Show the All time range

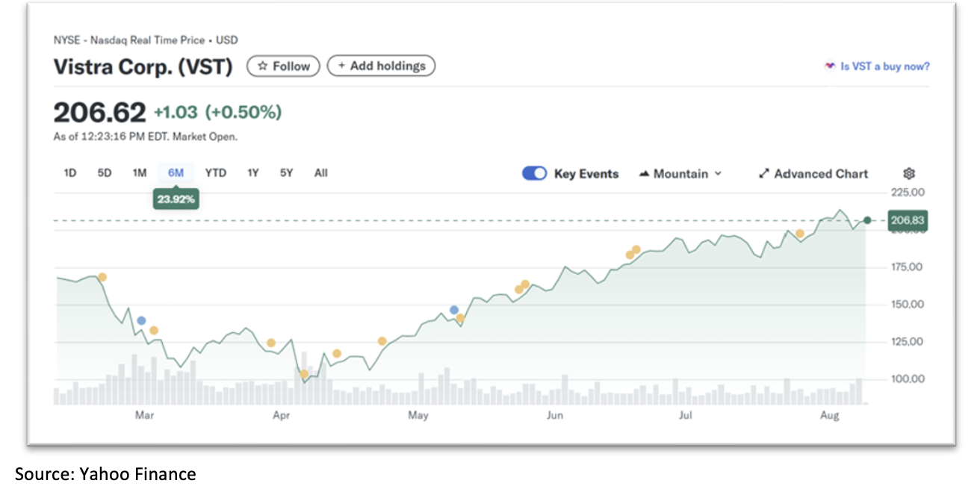tap(320, 172)
